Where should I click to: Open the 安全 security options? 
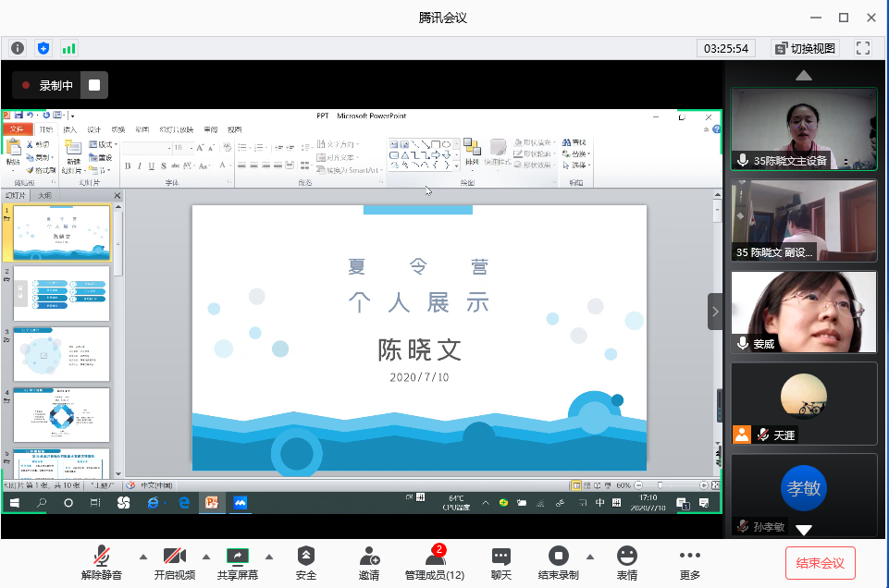pyautogui.click(x=306, y=562)
